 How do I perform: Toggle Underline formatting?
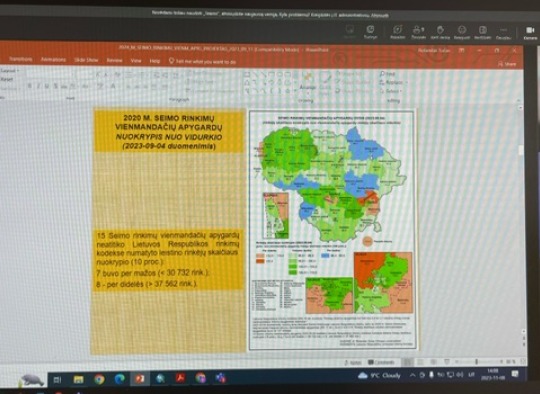pyautogui.click(x=47, y=86)
